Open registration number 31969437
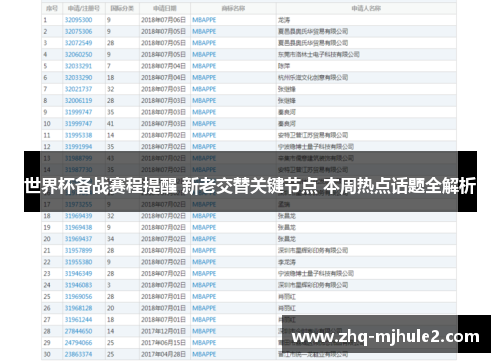500x362 pixels. 78,239
